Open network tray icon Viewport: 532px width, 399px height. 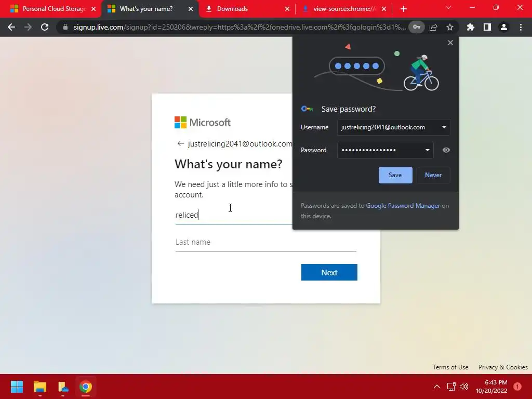[451, 387]
